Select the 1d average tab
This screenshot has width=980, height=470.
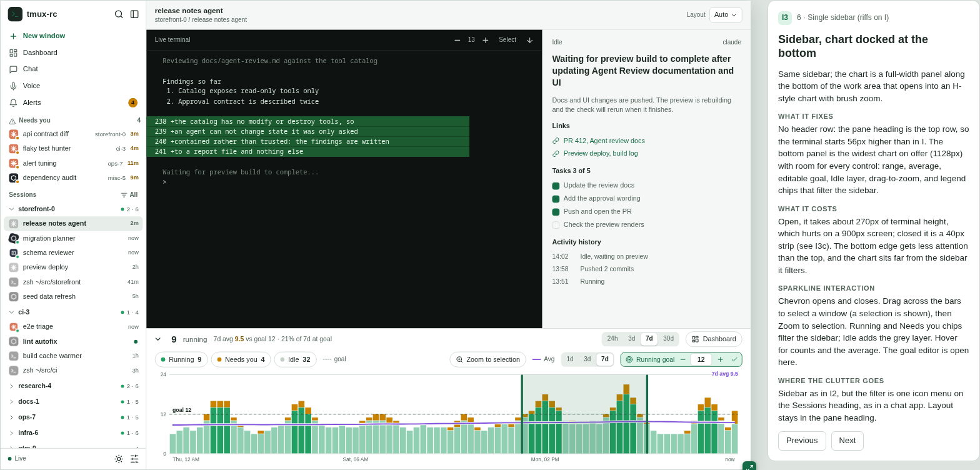(570, 359)
